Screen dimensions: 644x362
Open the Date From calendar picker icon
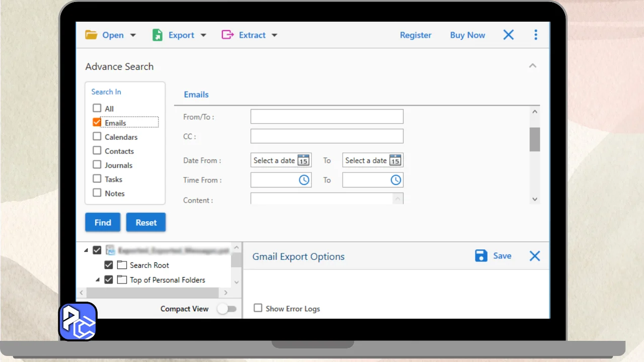pyautogui.click(x=303, y=160)
